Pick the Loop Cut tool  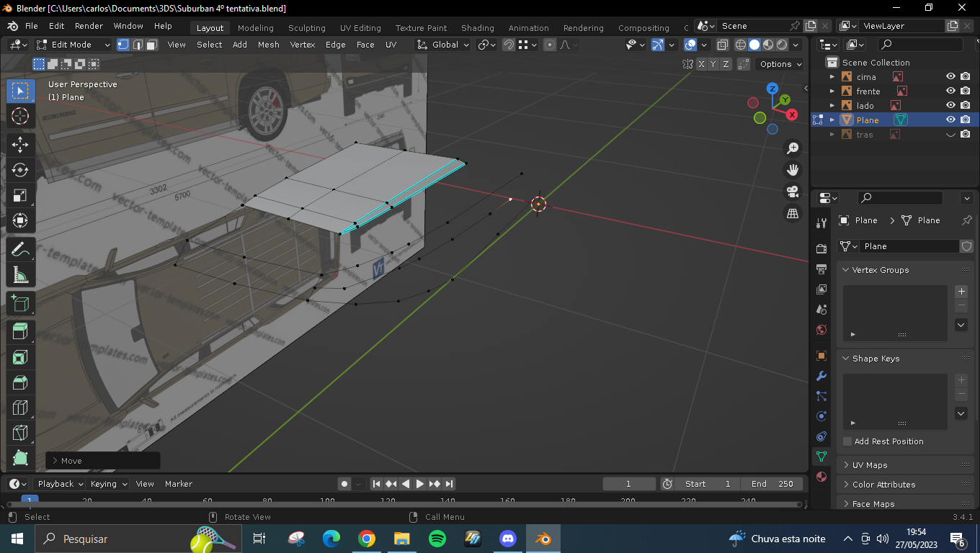pos(20,408)
